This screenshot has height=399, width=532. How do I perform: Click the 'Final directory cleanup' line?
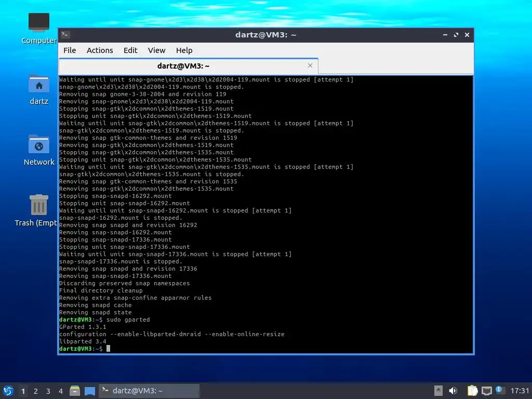pyautogui.click(x=101, y=290)
